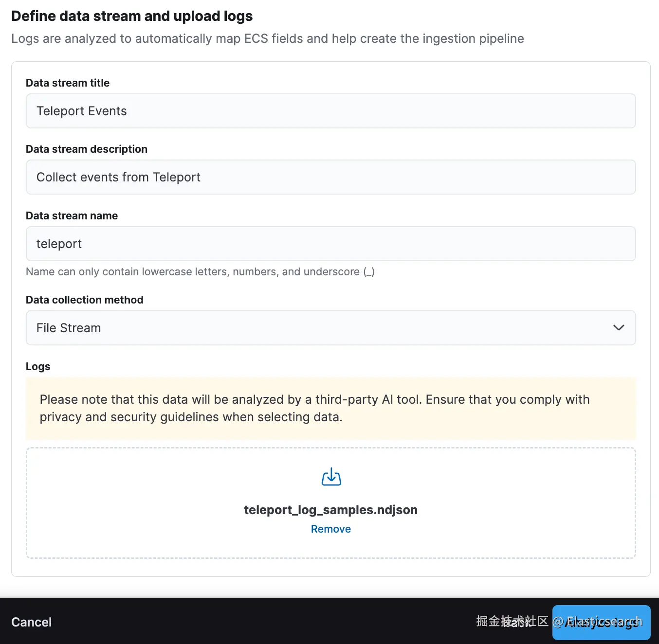This screenshot has width=659, height=644.
Task: Click the teleport_log_samples.ndjson file name
Action: [x=331, y=510]
